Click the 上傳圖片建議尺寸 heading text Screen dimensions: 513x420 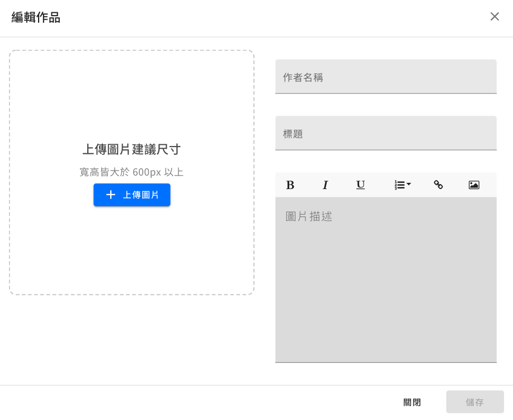(131, 149)
